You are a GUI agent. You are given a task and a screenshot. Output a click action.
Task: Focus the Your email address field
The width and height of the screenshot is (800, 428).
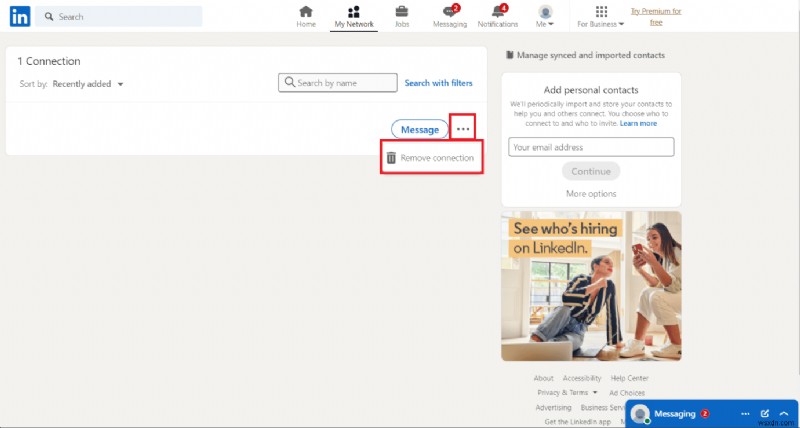click(591, 147)
